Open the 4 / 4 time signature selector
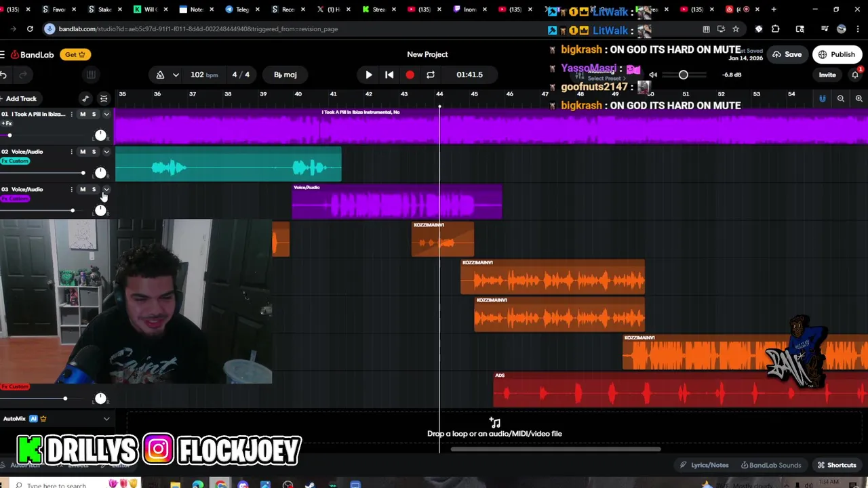The width and height of the screenshot is (868, 488). point(241,75)
